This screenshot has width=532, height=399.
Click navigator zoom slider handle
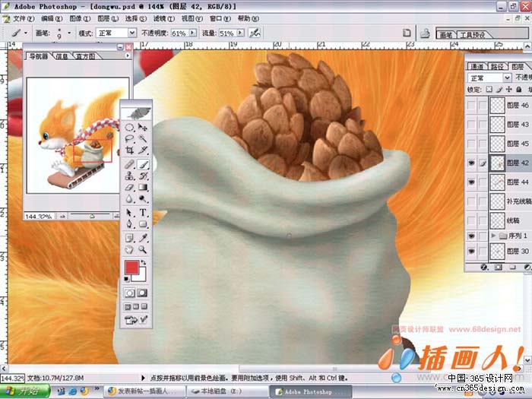pos(92,216)
